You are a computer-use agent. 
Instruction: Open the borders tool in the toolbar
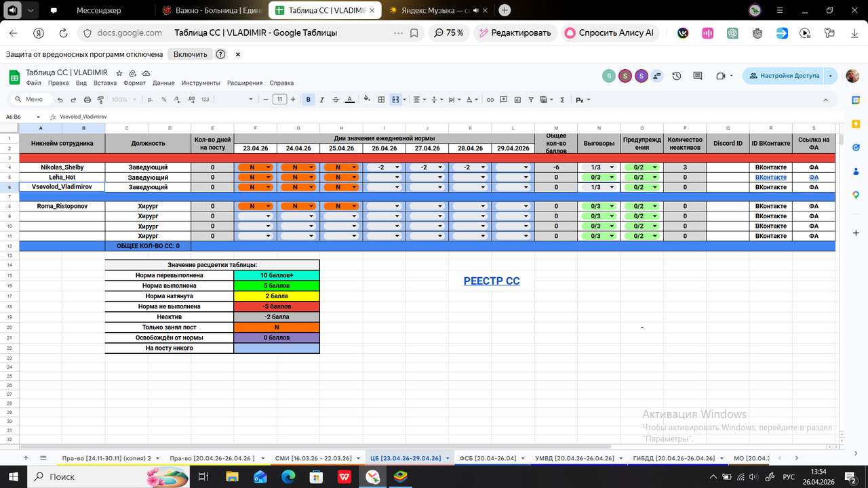[x=381, y=100]
